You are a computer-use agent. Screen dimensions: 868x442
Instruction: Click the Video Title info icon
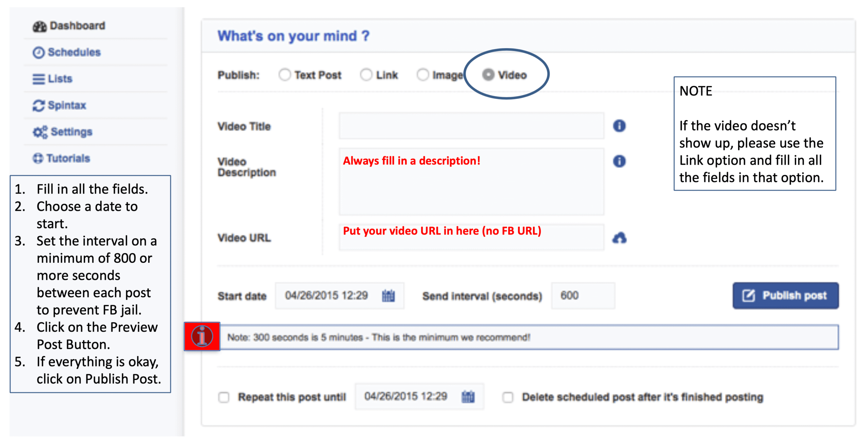(x=619, y=126)
